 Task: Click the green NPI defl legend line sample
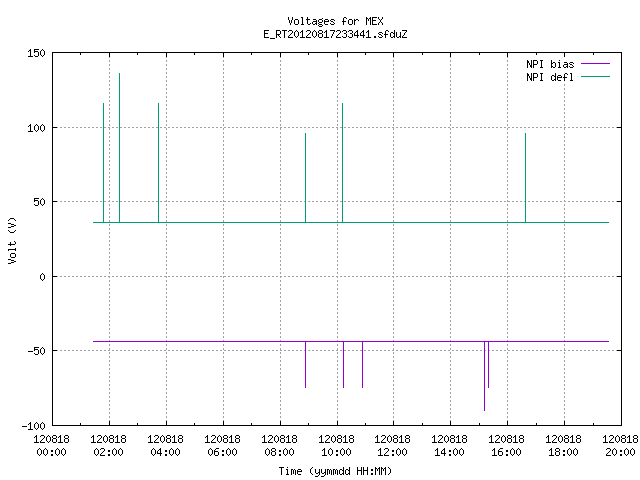tap(595, 77)
